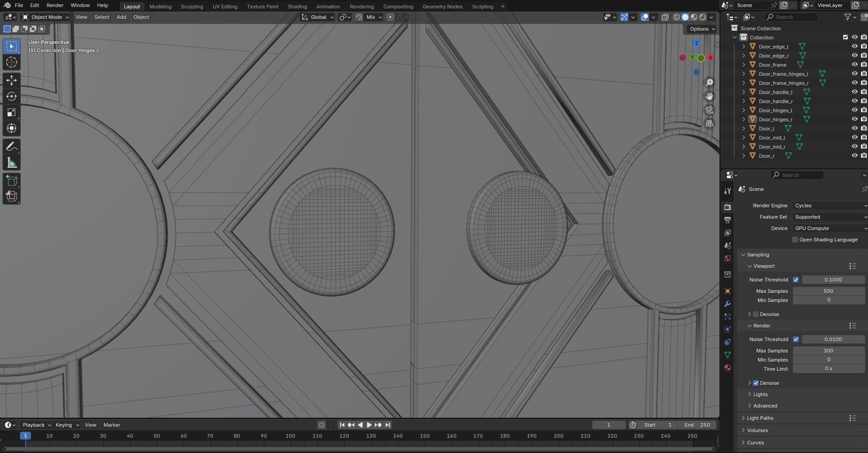Open Modifiers wrench properties tab
Viewport: 868px width, 453px height.
tap(727, 304)
